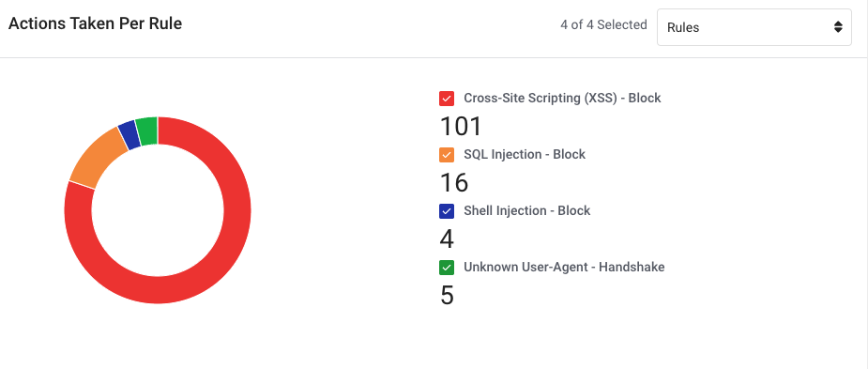Click the Shell Injection - Block label
868x369 pixels.
point(527,210)
